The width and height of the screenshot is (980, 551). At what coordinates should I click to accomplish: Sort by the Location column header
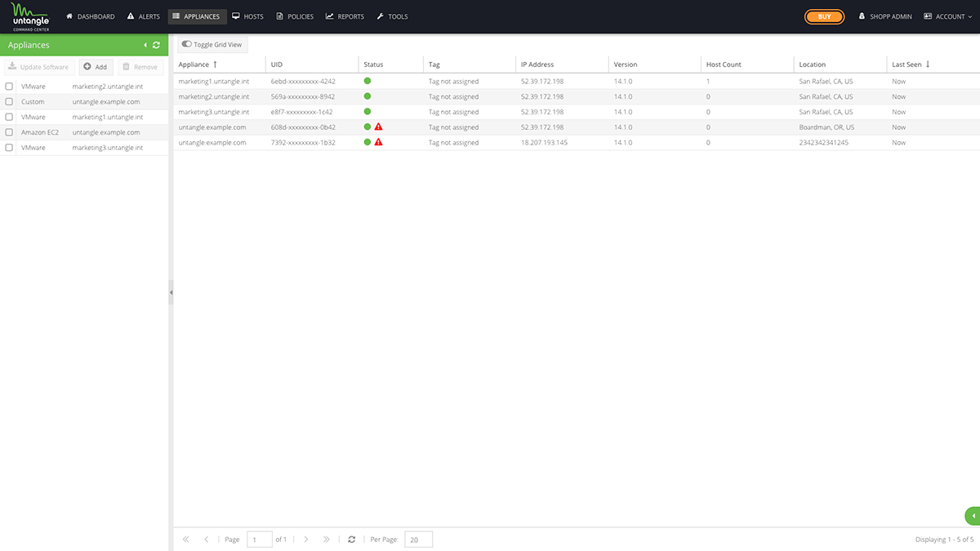pos(840,64)
